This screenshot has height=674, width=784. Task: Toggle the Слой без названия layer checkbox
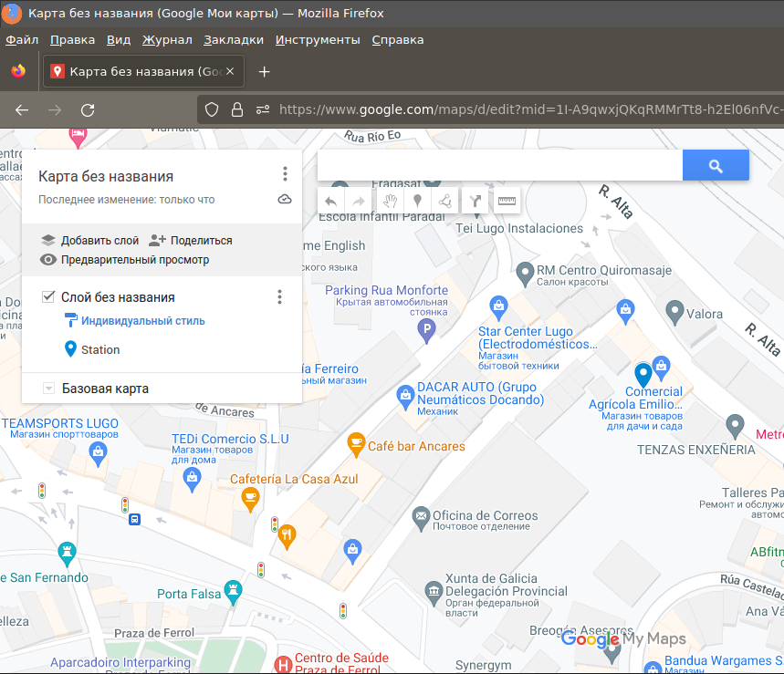[48, 296]
